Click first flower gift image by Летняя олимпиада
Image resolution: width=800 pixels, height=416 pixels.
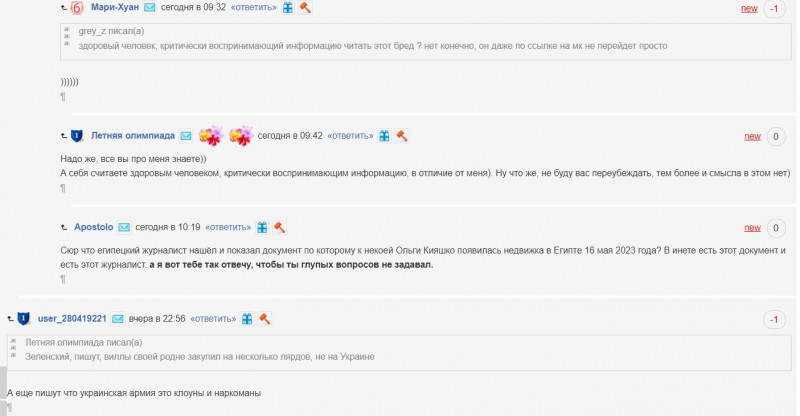(211, 136)
